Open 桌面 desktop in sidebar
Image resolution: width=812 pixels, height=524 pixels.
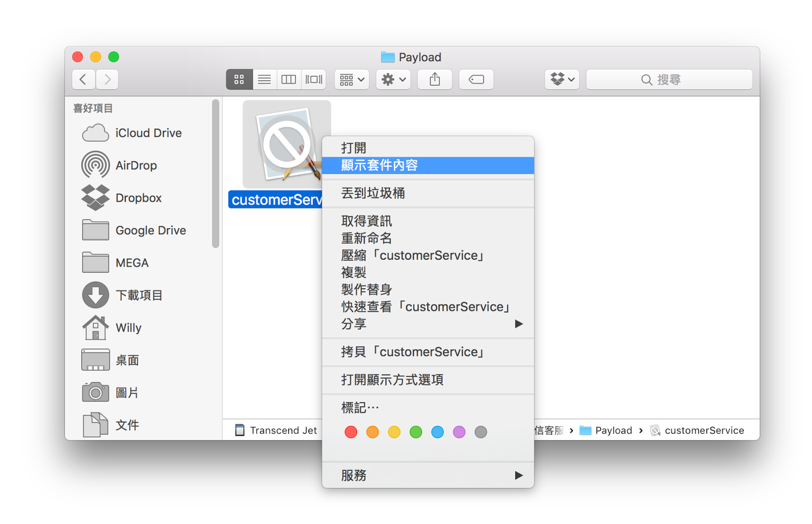tap(110, 360)
